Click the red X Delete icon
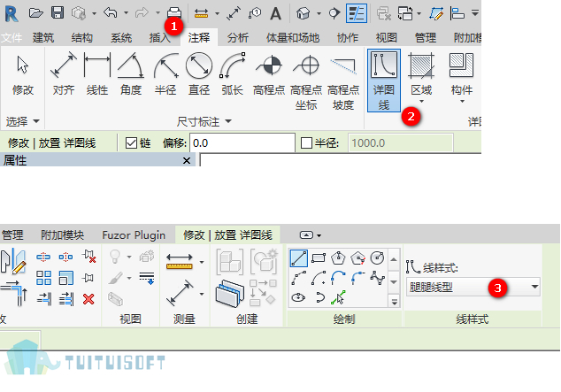 88,299
